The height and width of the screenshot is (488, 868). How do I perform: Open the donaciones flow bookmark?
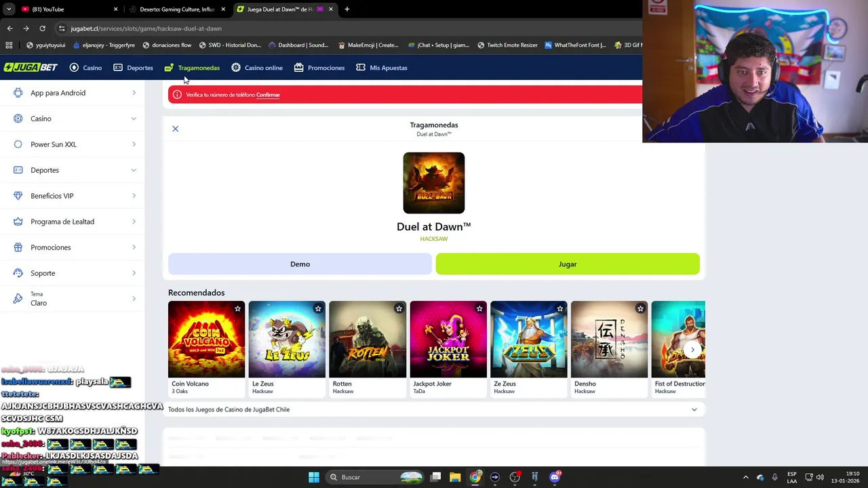coord(167,45)
